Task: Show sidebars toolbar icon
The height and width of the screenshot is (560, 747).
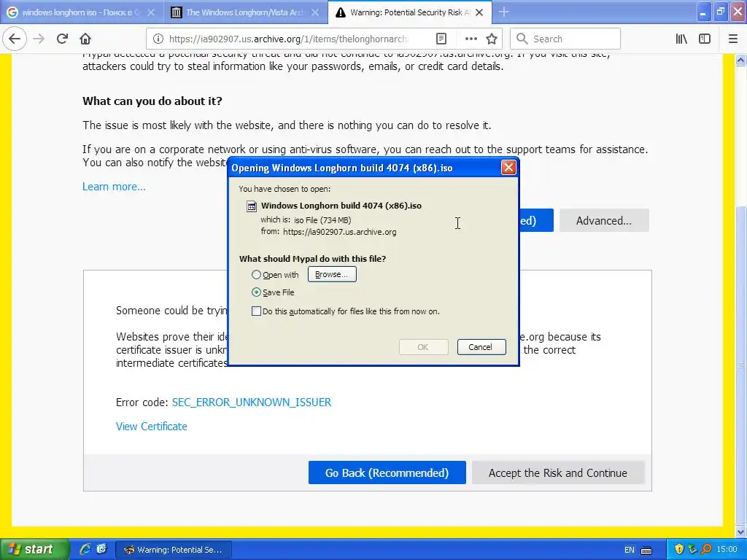Action: point(705,39)
